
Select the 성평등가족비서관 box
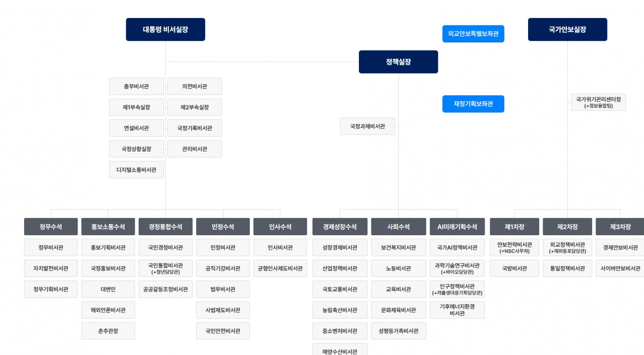tap(398, 331)
